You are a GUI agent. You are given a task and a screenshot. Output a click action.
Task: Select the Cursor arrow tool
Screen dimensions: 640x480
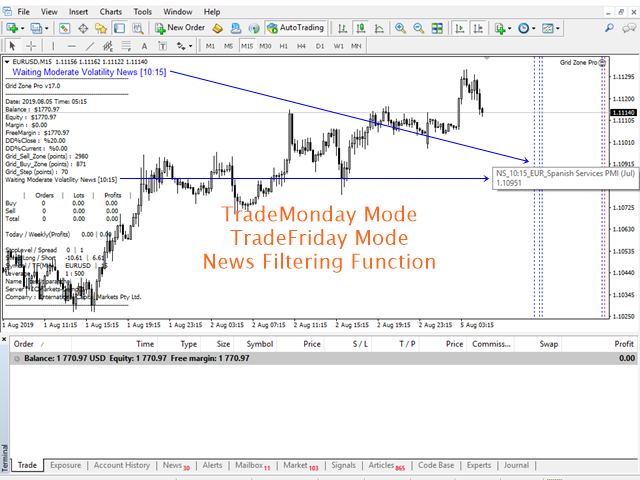coord(12,46)
